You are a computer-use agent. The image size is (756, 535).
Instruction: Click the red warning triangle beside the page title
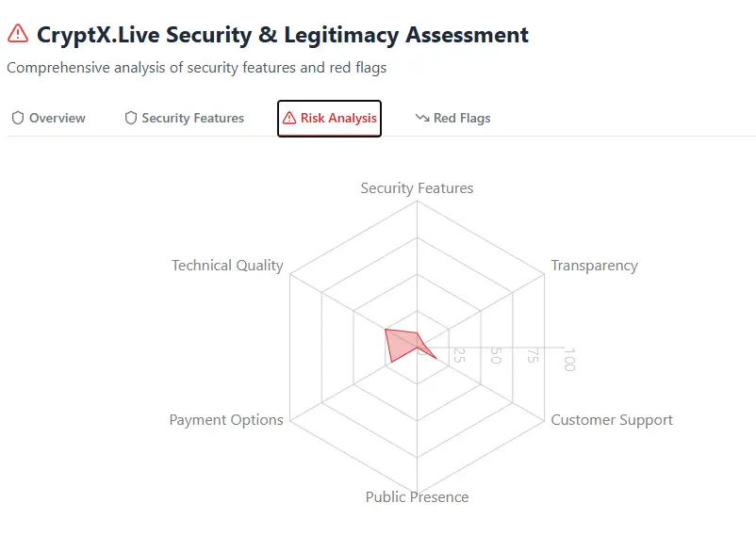coord(17,34)
